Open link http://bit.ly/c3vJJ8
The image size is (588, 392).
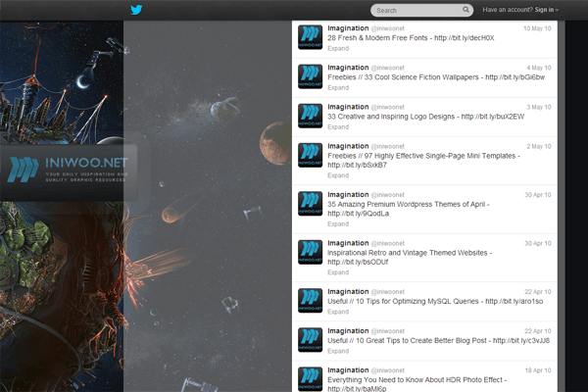[521, 341]
